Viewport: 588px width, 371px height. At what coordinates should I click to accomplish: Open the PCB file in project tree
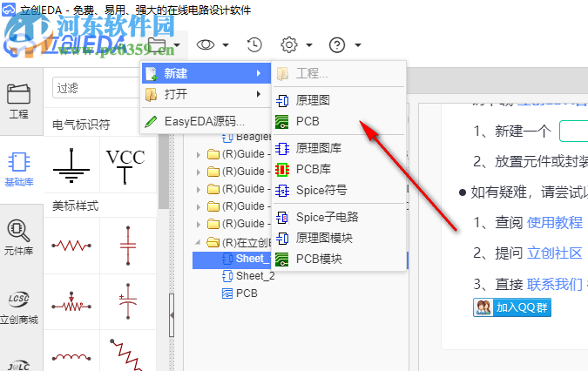240,293
